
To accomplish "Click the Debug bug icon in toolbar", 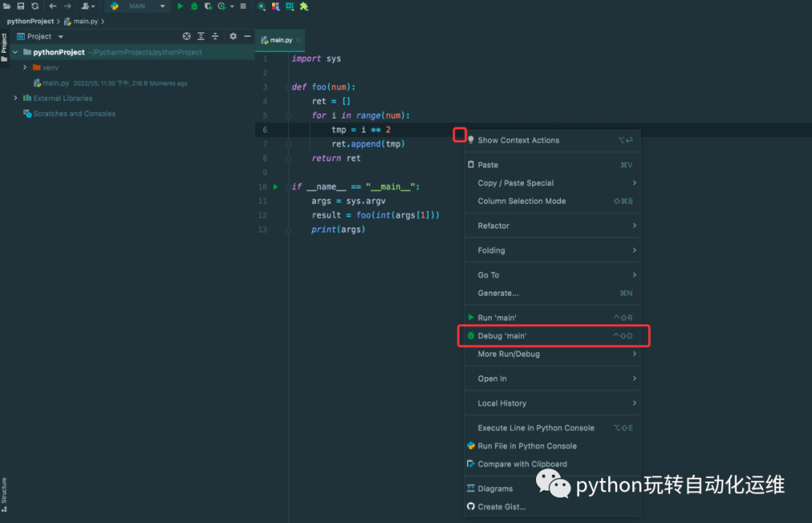I will [194, 6].
